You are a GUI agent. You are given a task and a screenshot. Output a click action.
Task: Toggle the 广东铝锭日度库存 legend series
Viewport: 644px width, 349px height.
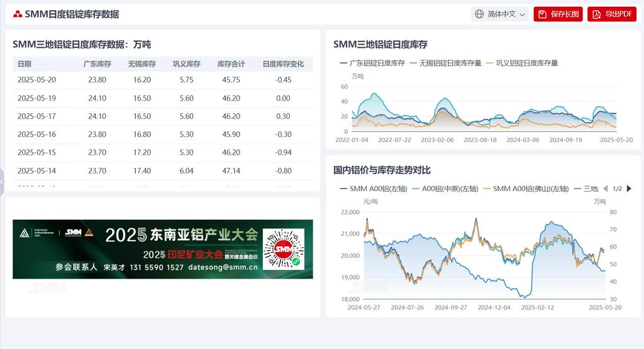click(372, 63)
